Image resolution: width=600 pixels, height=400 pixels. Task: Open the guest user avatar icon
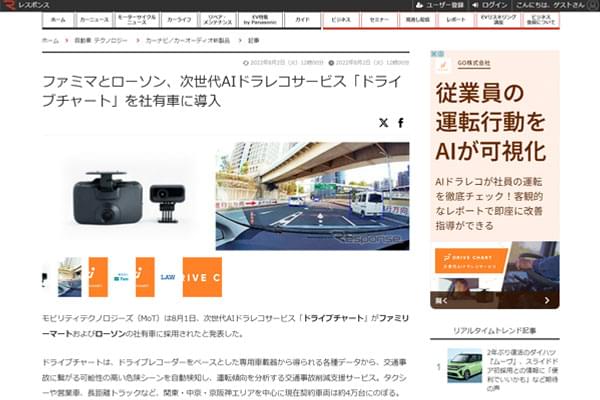[x=593, y=5]
